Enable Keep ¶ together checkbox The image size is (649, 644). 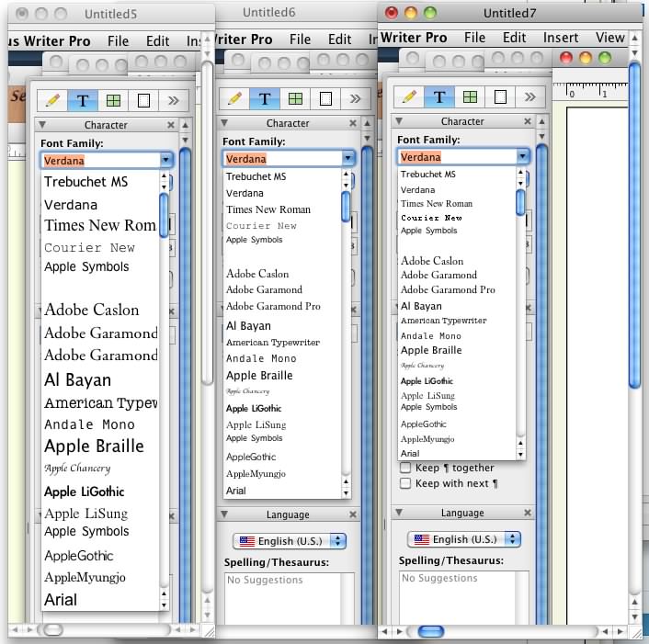(x=405, y=468)
